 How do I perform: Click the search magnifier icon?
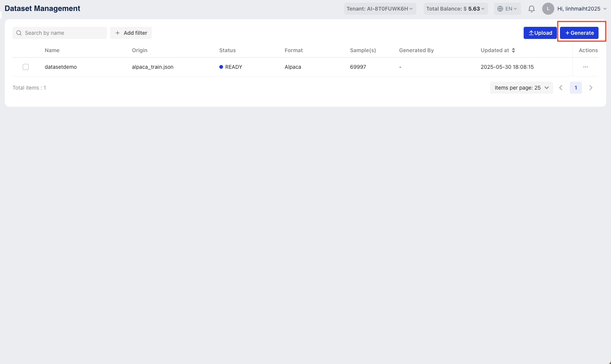click(19, 33)
